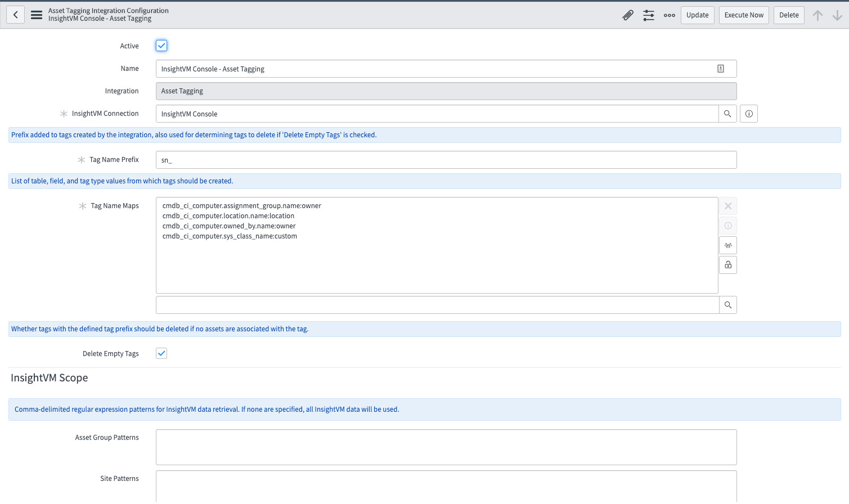Image resolution: width=849 pixels, height=504 pixels.
Task: Remove selected Tag Name Maps entry
Action: pyautogui.click(x=728, y=206)
